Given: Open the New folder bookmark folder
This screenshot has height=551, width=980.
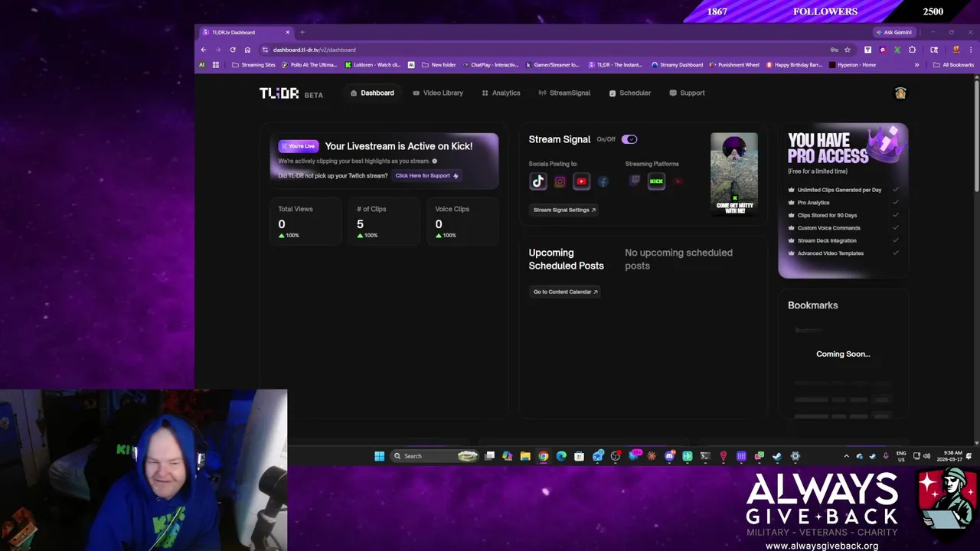Looking at the screenshot, I should pos(438,65).
